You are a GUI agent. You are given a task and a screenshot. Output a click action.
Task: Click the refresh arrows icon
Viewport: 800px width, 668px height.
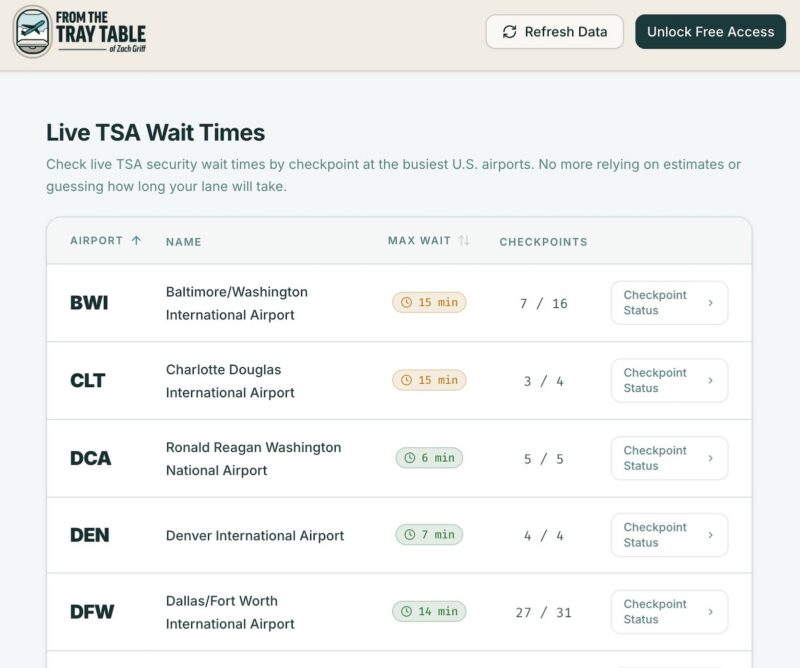tap(510, 32)
